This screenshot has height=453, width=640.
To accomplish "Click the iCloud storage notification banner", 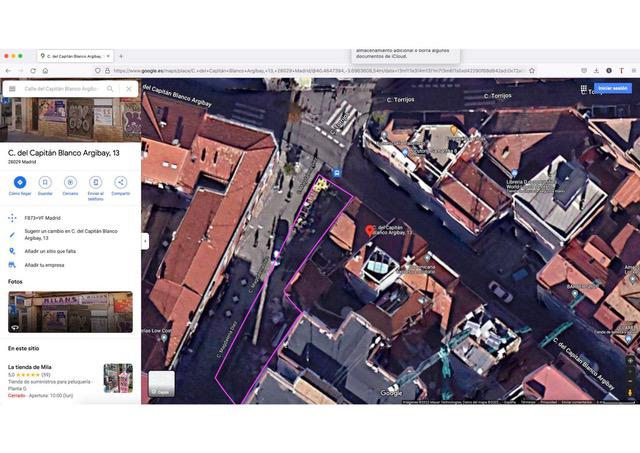I will tap(405, 56).
